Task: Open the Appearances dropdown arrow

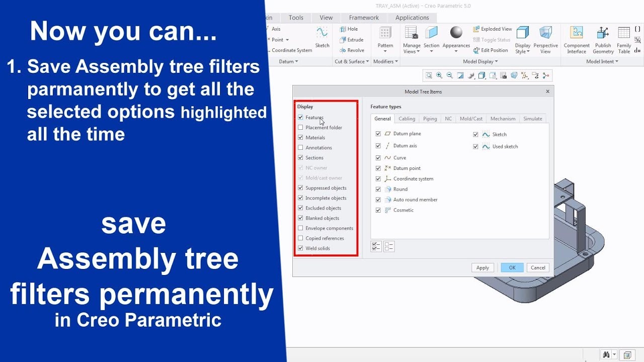Action: 456,52
